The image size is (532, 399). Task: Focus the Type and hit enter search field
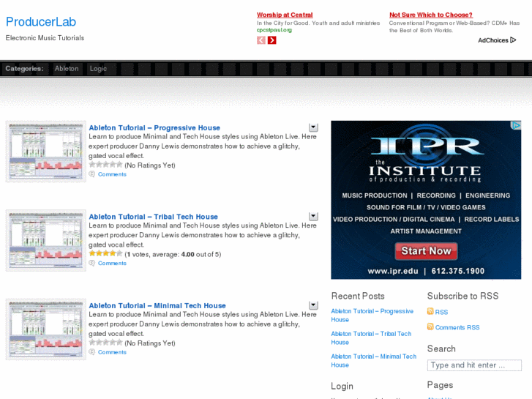pyautogui.click(x=474, y=365)
